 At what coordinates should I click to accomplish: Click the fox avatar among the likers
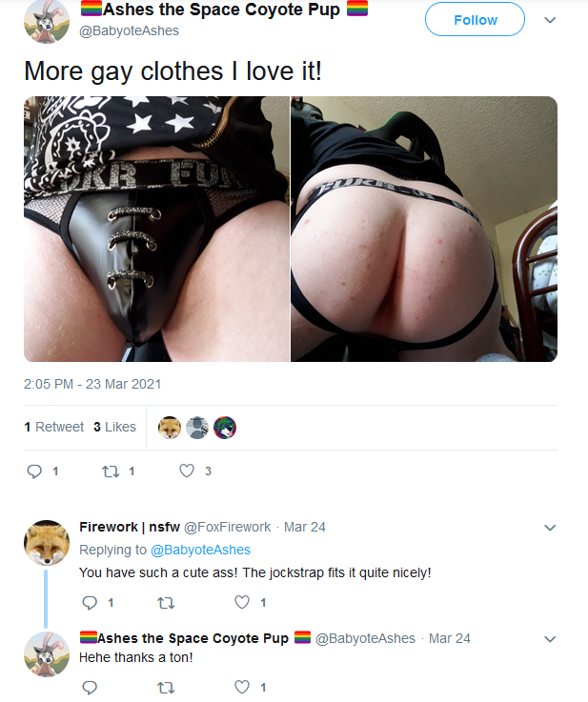click(170, 428)
